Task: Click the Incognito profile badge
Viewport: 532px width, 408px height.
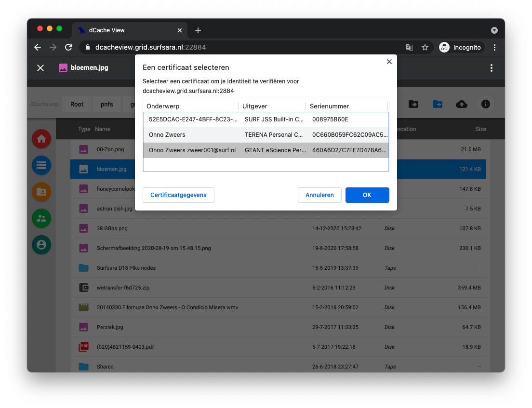Action: pos(460,47)
